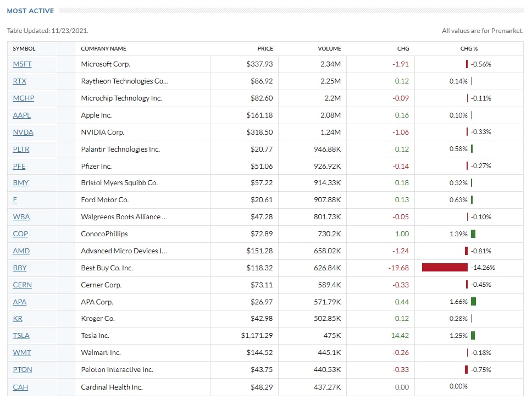Open the CAH symbol link
The width and height of the screenshot is (532, 405).
coord(20,387)
